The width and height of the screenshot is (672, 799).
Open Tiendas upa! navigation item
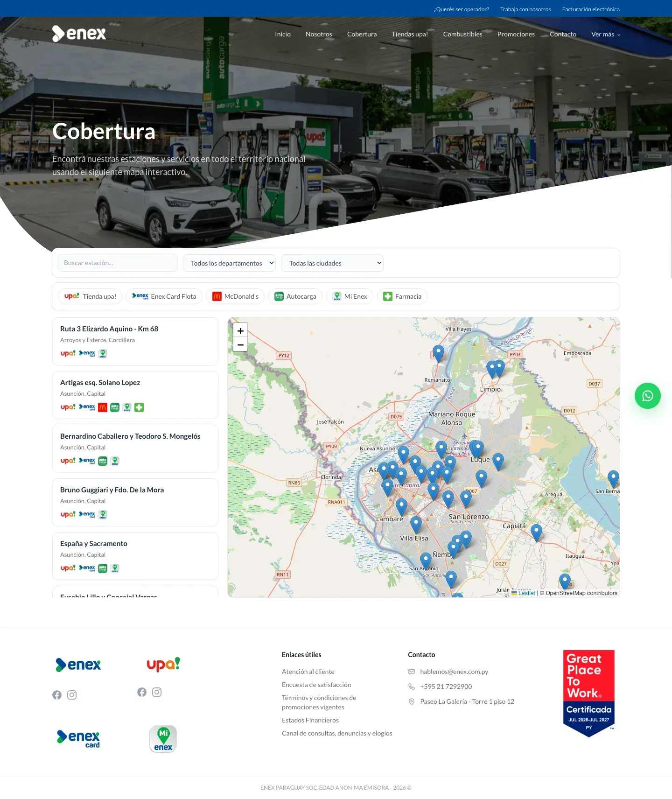pyautogui.click(x=410, y=34)
